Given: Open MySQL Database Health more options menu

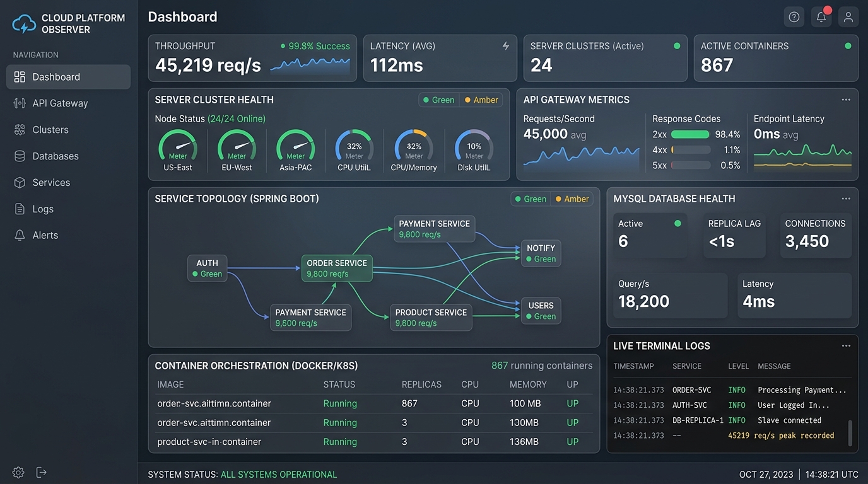Looking at the screenshot, I should pyautogui.click(x=846, y=199).
